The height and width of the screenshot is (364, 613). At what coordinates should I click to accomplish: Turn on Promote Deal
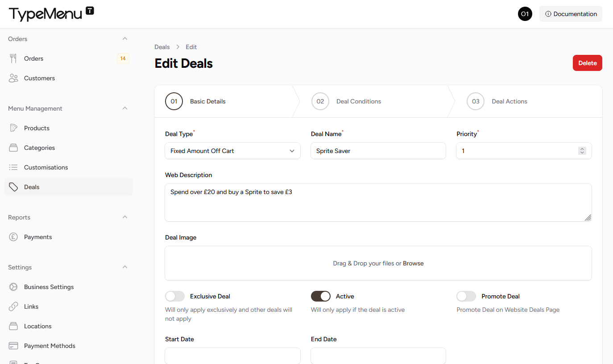point(466,296)
